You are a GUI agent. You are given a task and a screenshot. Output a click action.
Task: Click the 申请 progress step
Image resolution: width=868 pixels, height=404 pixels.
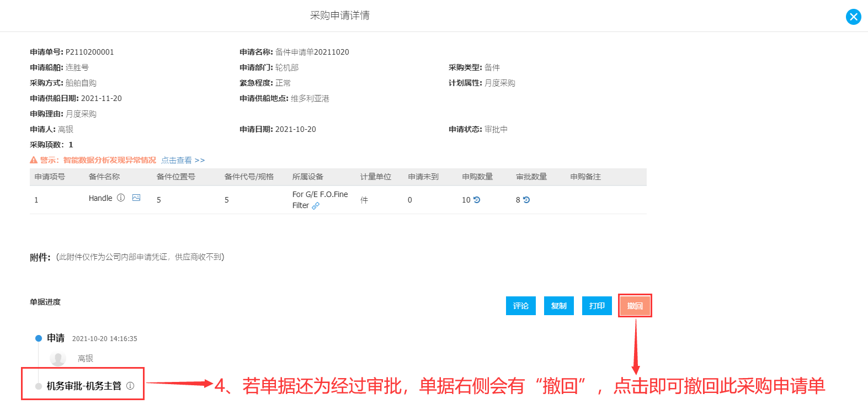[56, 338]
